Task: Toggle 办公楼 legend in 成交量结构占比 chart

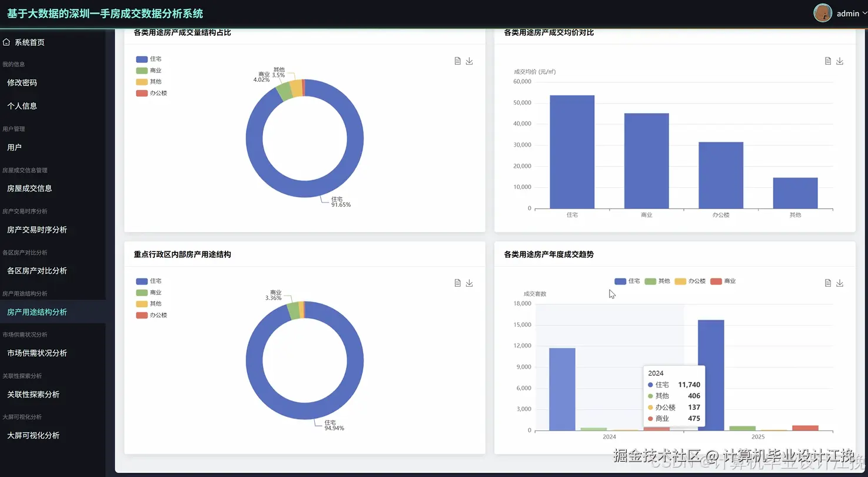Action: point(152,93)
